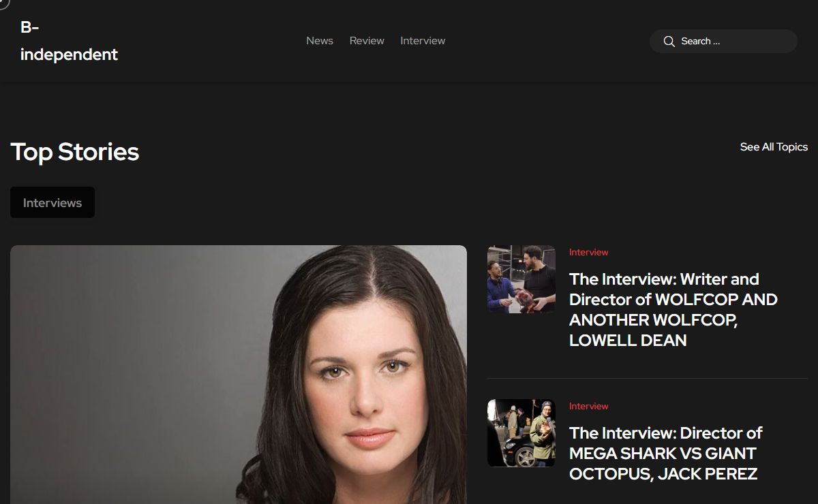Click the empty header area beside Interview menu
818x504 pixels.
coord(545,41)
